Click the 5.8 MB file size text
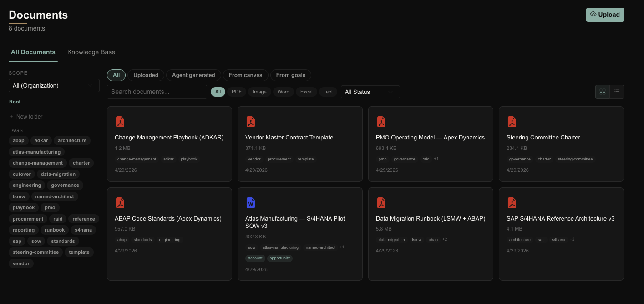 pos(384,229)
